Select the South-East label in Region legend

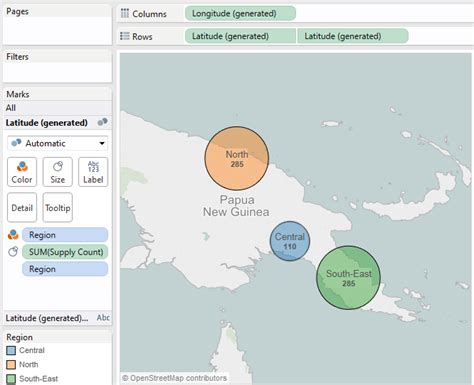[39, 379]
